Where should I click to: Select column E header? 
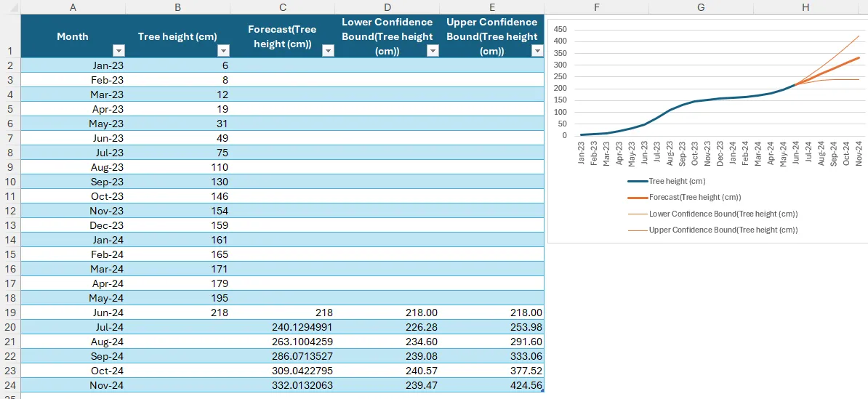[x=492, y=7]
